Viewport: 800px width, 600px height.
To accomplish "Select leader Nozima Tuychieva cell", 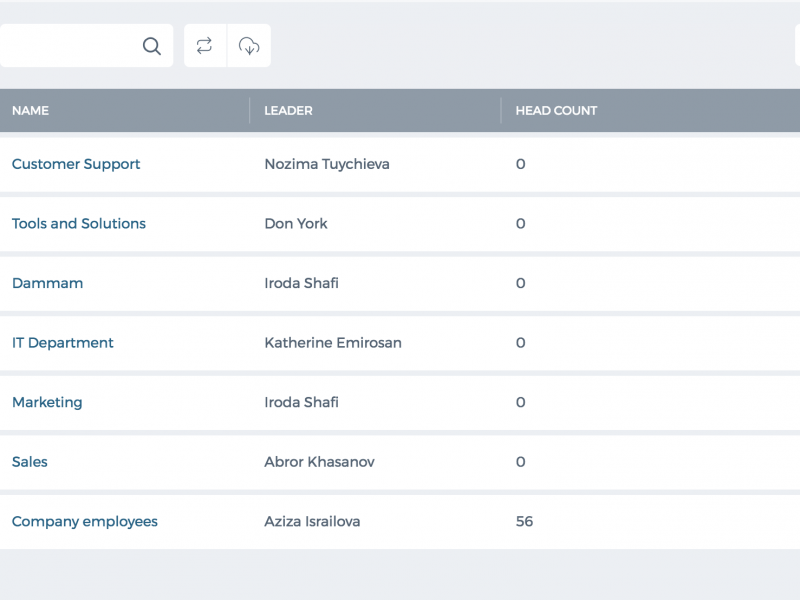I will coord(327,164).
